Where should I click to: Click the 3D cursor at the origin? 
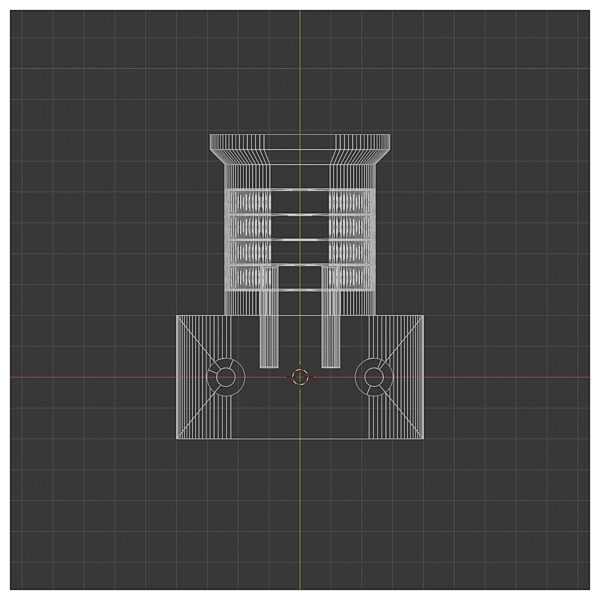point(300,377)
